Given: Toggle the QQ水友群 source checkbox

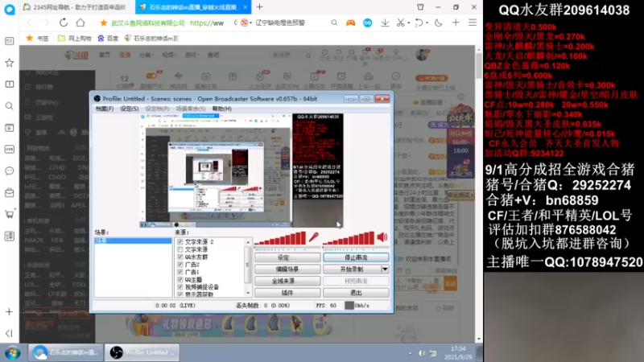Looking at the screenshot, I should click(180, 257).
